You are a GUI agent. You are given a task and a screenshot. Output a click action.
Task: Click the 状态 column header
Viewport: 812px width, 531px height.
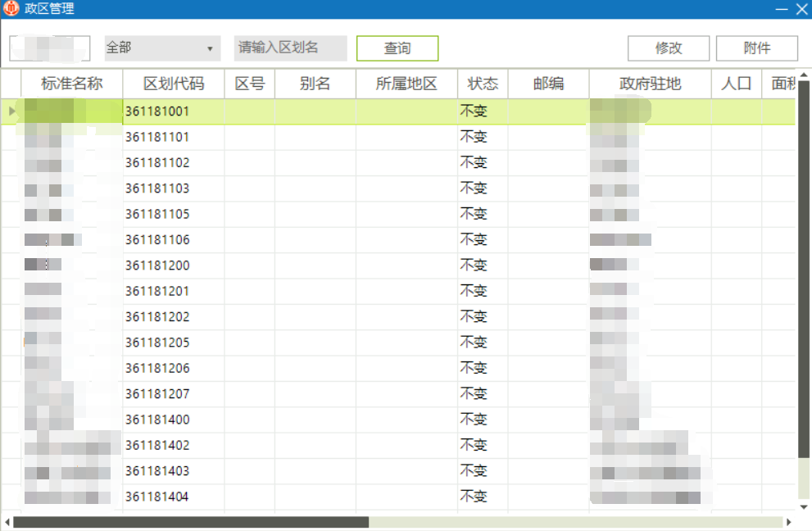tap(483, 84)
